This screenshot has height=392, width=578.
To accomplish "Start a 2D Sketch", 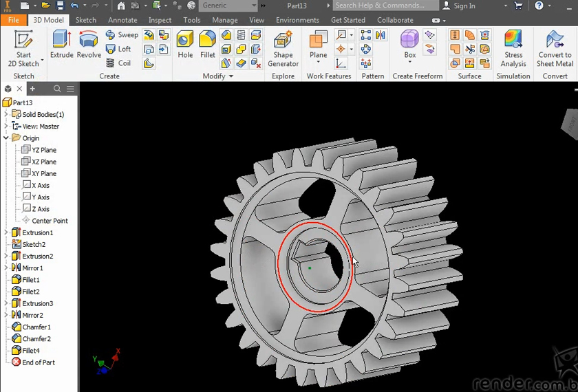I will pyautogui.click(x=23, y=48).
